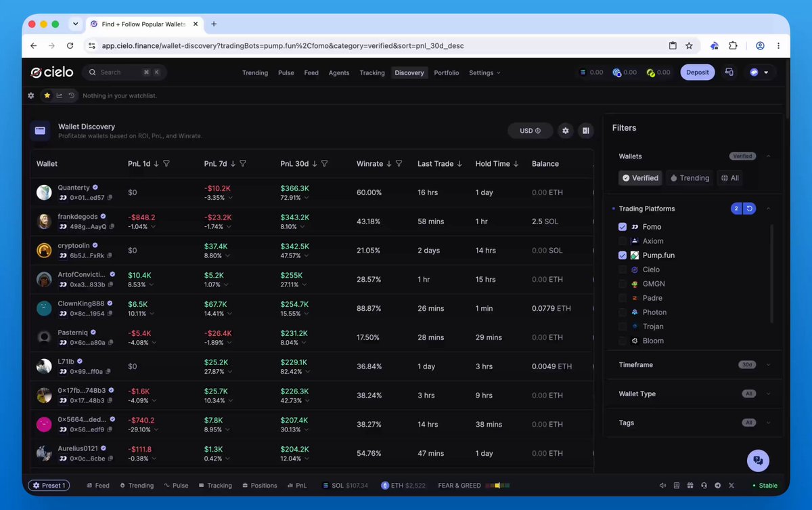The width and height of the screenshot is (812, 510).
Task: Switch to the Portfolio tab
Action: (447, 72)
